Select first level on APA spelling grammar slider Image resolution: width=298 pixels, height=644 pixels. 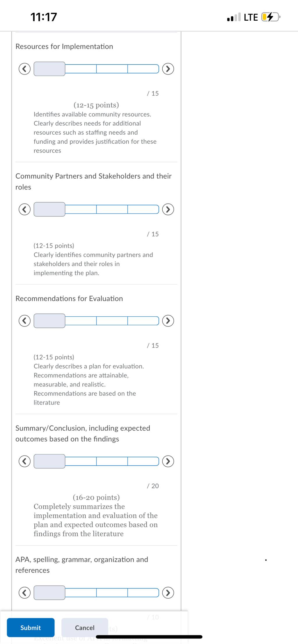(x=49, y=593)
